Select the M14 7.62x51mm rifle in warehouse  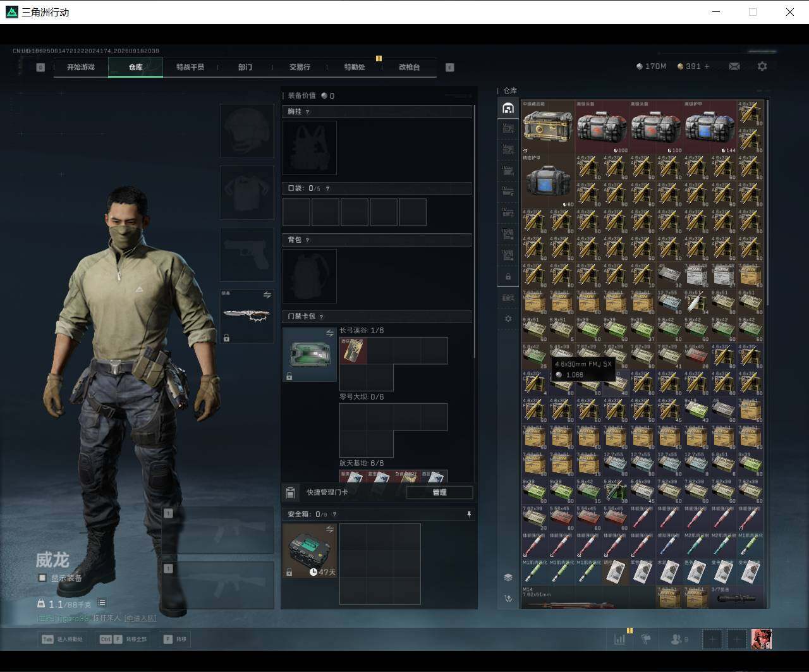click(x=588, y=597)
